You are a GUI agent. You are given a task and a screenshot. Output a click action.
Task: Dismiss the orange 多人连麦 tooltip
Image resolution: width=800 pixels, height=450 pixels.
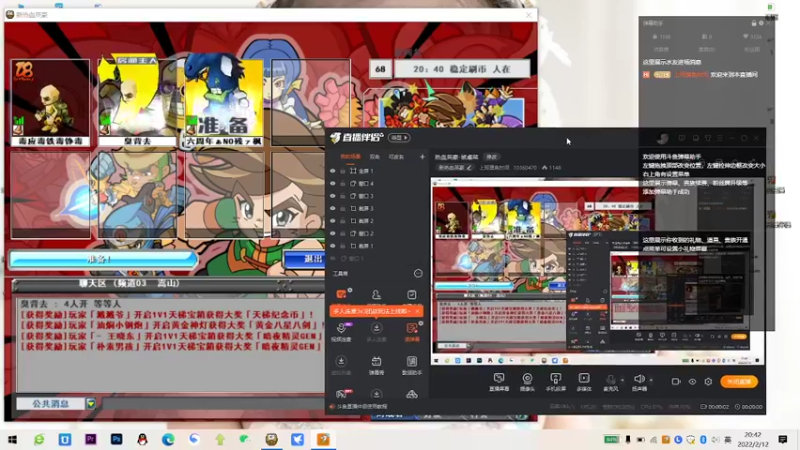(x=417, y=311)
